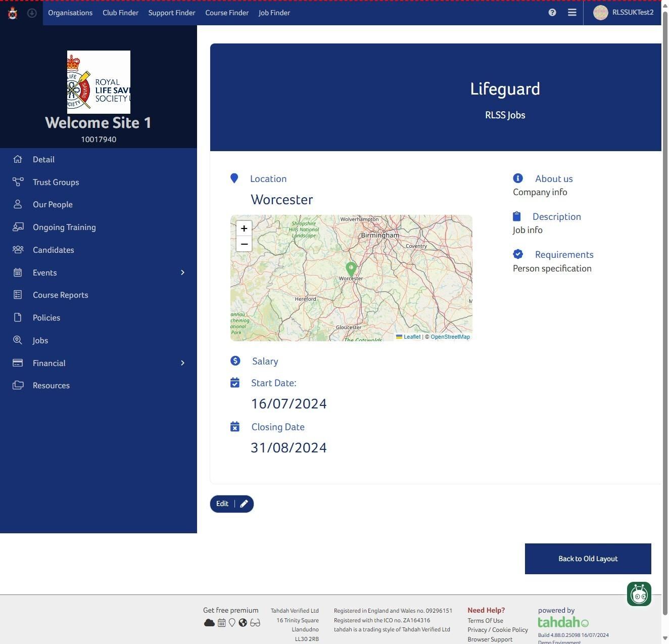669x644 pixels.
Task: Click the RLSSUKTest2 profile avatar
Action: pos(600,13)
